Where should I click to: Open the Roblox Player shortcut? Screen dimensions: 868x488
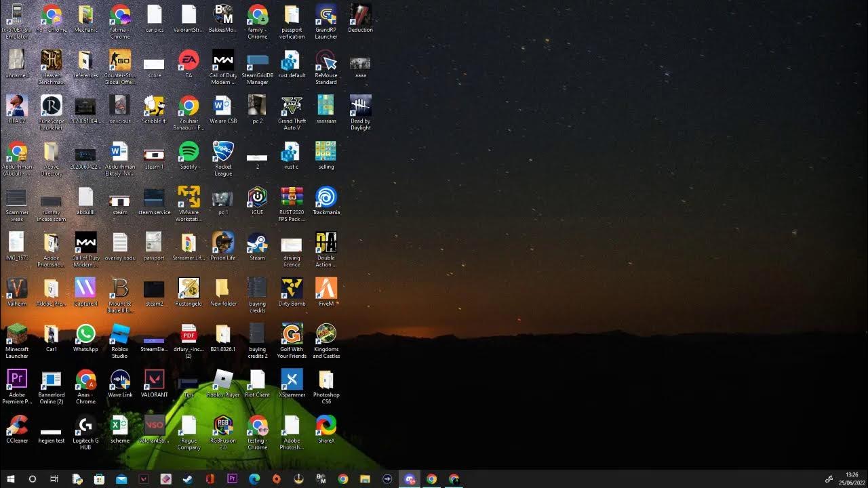223,384
